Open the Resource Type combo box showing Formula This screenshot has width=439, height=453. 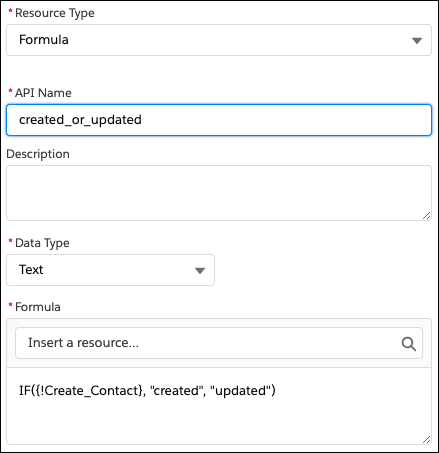(219, 40)
